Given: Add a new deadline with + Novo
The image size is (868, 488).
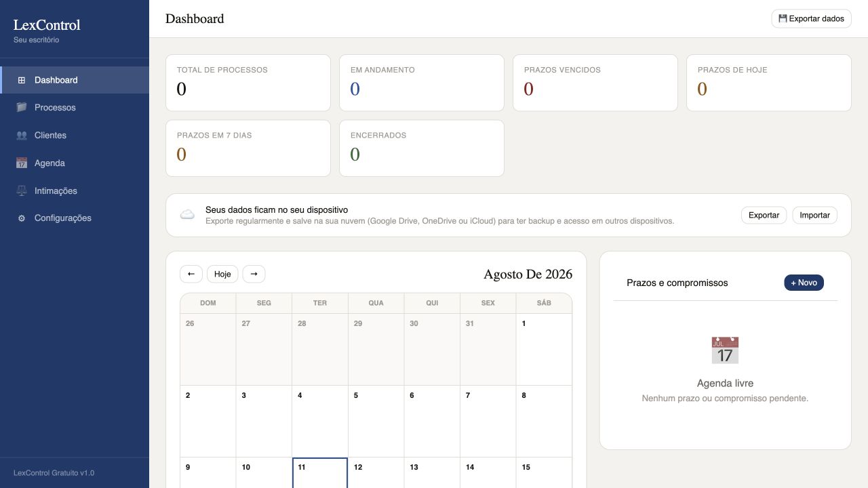Looking at the screenshot, I should [x=804, y=283].
